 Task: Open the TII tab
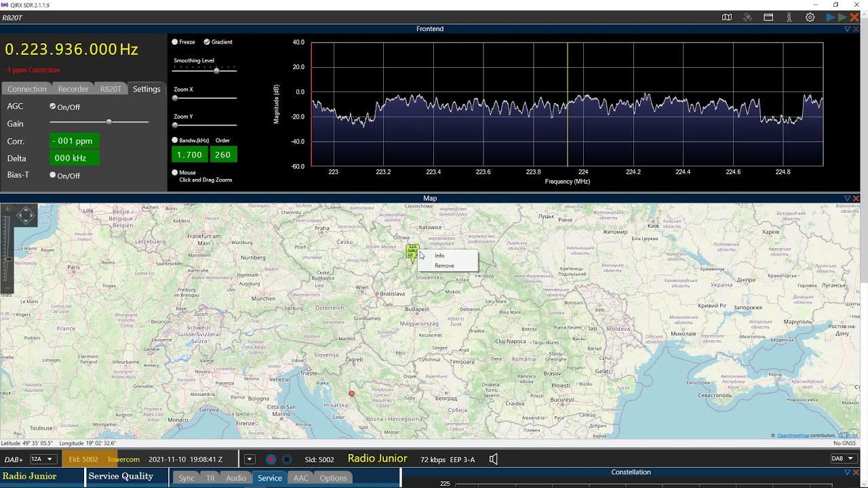[210, 478]
